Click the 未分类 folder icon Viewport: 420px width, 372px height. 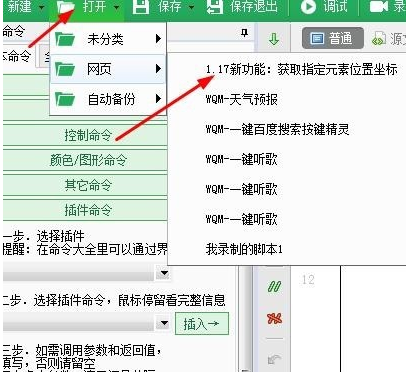[65, 39]
